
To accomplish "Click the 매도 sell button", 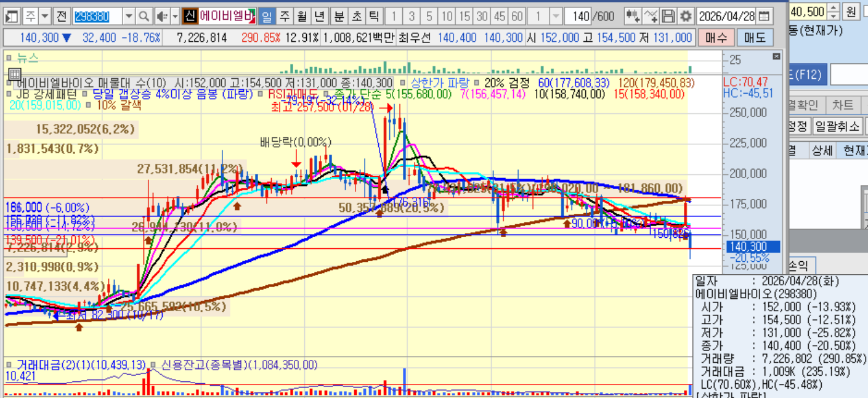I will pos(754,38).
